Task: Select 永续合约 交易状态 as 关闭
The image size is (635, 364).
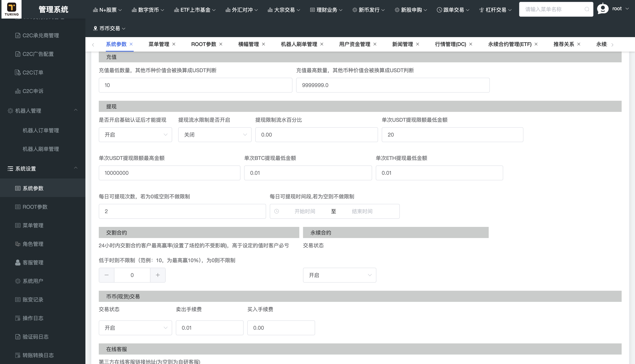Action: [339, 275]
